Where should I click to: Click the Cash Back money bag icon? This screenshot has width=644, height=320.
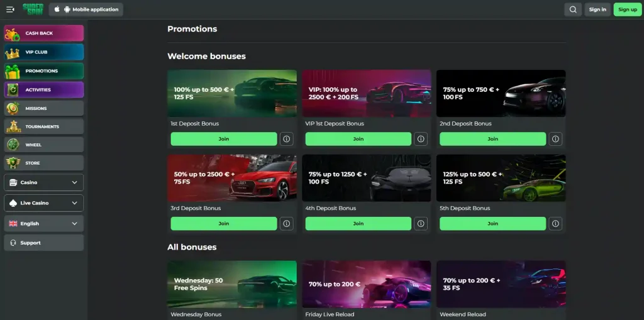pyautogui.click(x=13, y=34)
